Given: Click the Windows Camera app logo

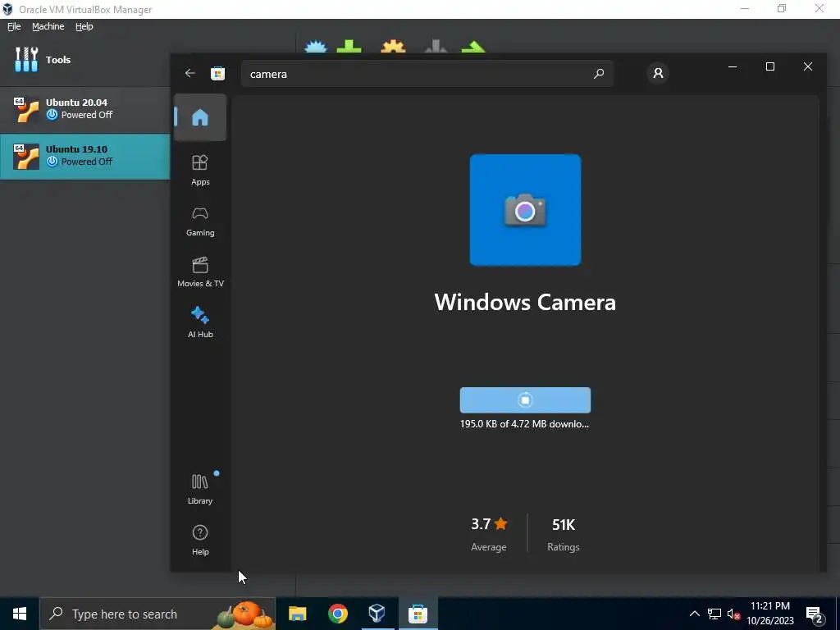Looking at the screenshot, I should tap(525, 210).
